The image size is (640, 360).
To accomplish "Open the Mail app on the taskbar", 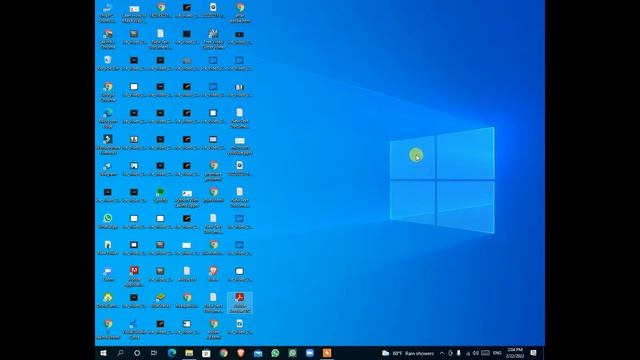I will (258, 353).
